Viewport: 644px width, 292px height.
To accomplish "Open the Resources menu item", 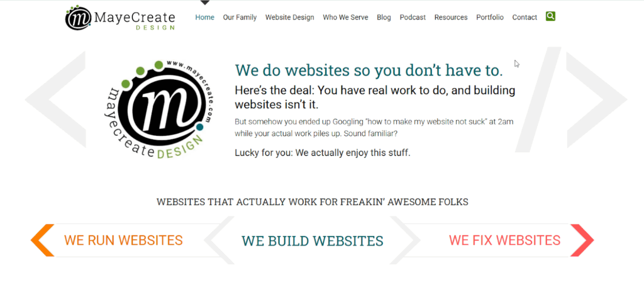I will coord(451,17).
